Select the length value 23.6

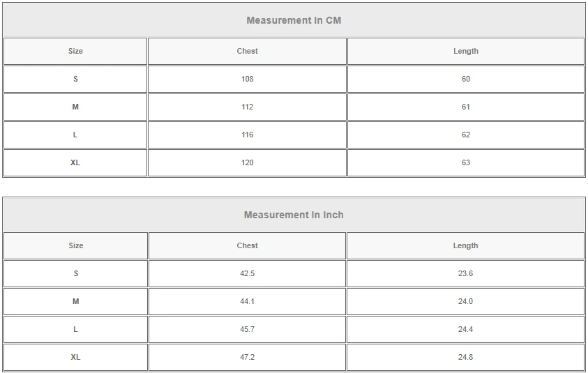[x=465, y=274]
